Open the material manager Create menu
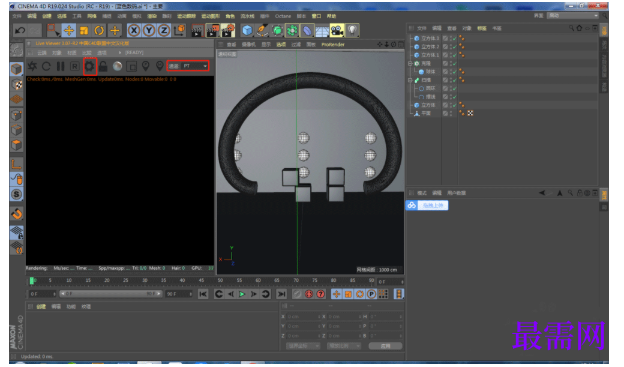The image size is (624, 367). 41,306
